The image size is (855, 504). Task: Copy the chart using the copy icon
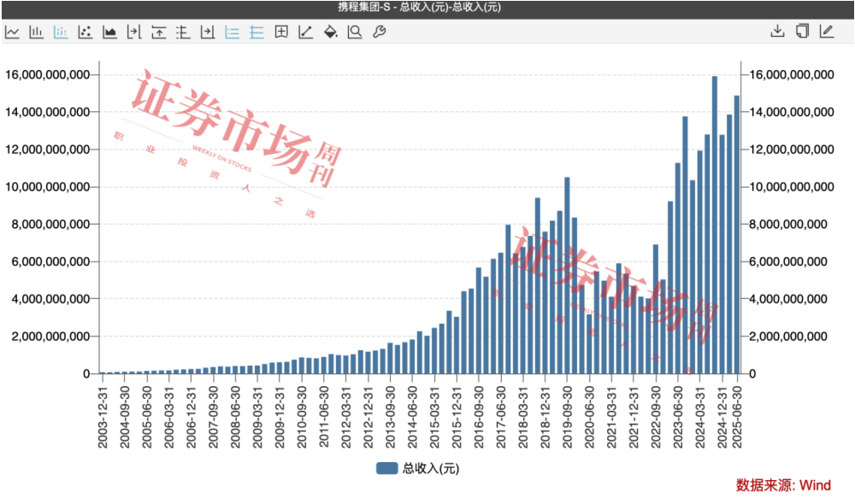pyautogui.click(x=802, y=32)
